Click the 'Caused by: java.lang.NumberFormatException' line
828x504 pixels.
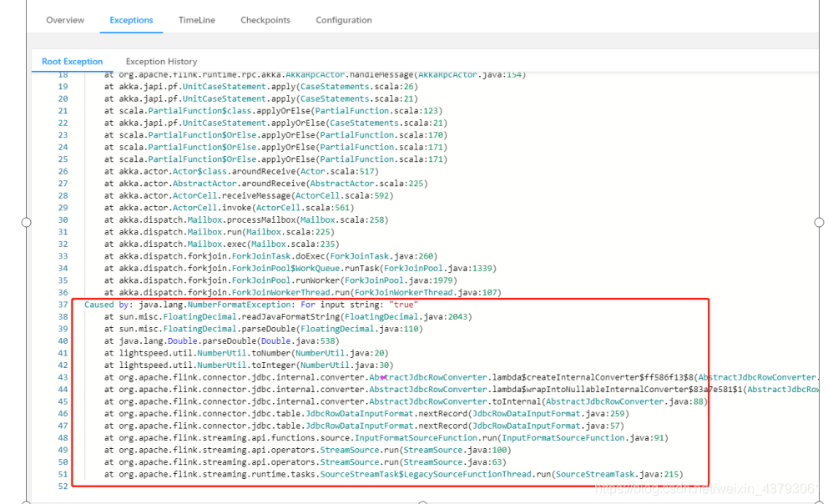pyautogui.click(x=251, y=305)
